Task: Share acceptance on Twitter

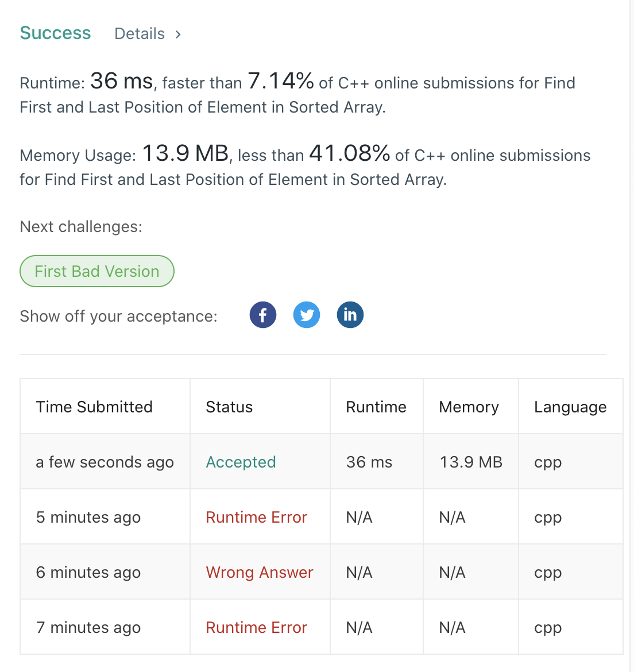Action: (306, 315)
